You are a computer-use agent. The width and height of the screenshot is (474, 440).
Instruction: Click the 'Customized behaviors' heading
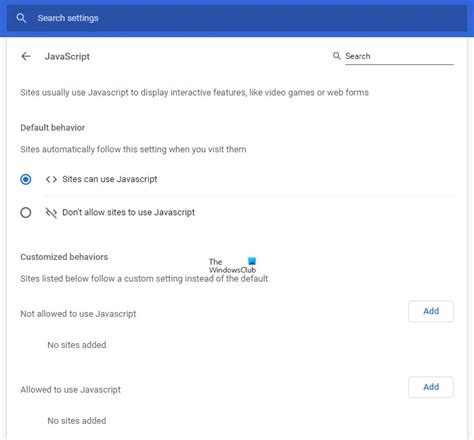tap(64, 257)
